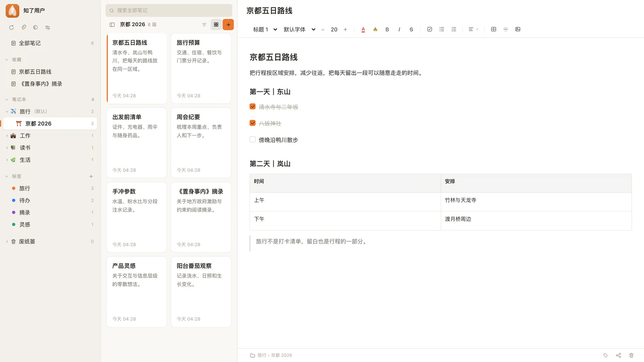Screen dimensions: 644x362
Task: Filter by the blue 待办 tag
Action: [50, 200]
